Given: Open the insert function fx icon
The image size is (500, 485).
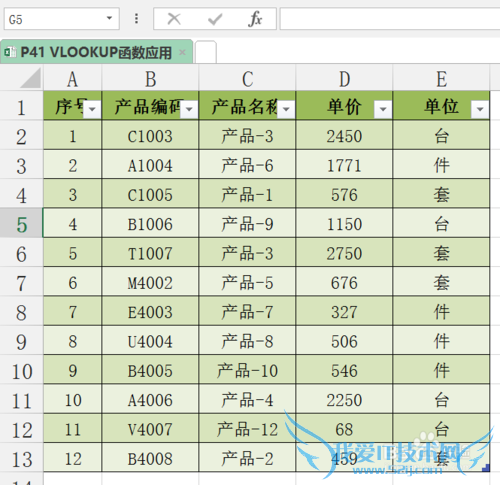Looking at the screenshot, I should tap(255, 19).
